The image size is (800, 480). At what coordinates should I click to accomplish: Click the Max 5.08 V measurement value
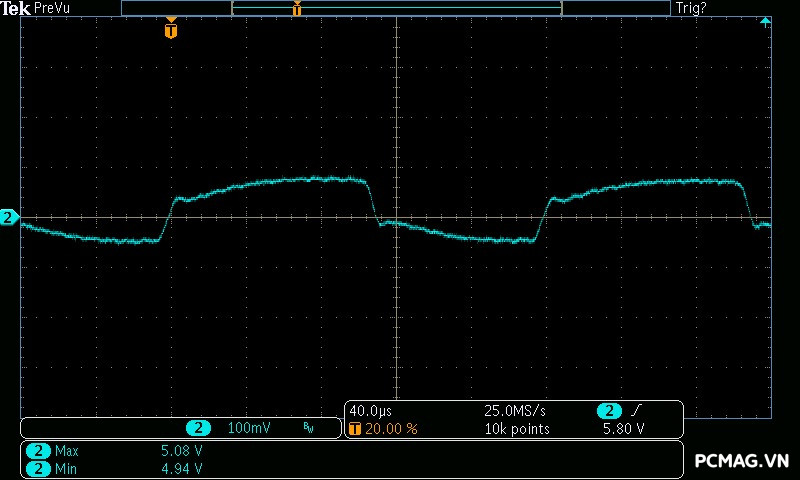[x=181, y=451]
